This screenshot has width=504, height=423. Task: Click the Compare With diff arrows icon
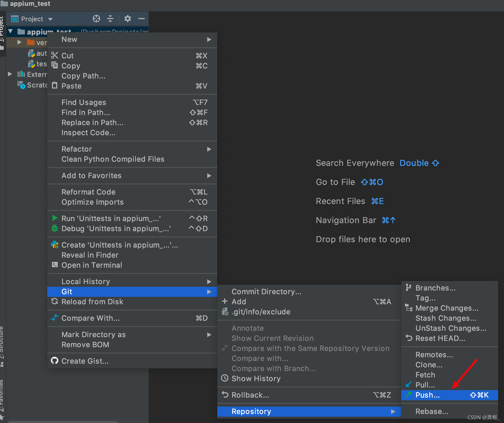pyautogui.click(x=55, y=318)
